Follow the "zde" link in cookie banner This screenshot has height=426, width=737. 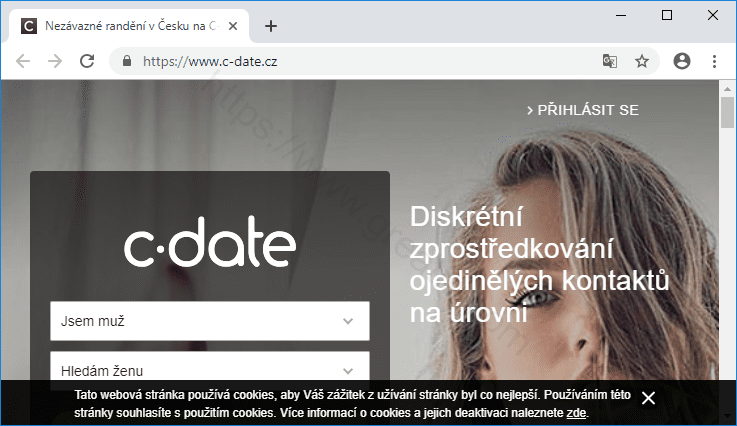576,412
